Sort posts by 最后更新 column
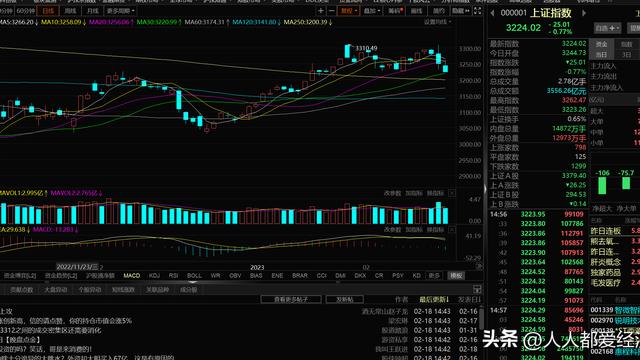This screenshot has width=640, height=360. [434, 300]
